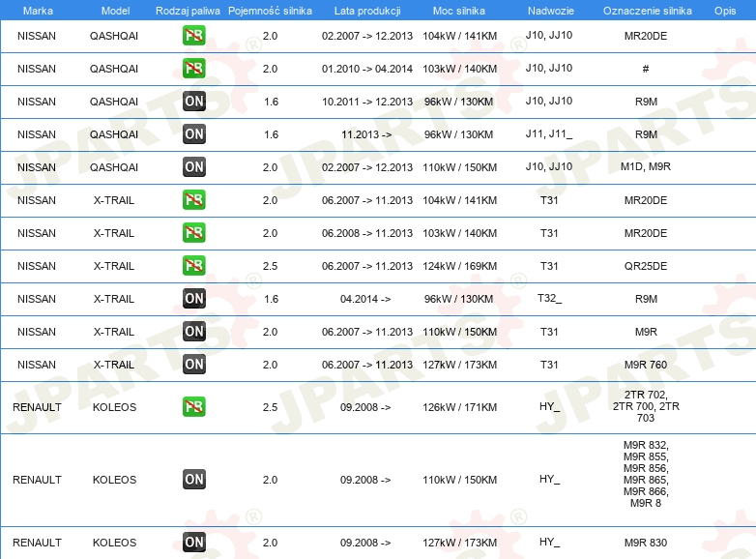Select the date range 10.2011 -> 12.2013

click(367, 102)
